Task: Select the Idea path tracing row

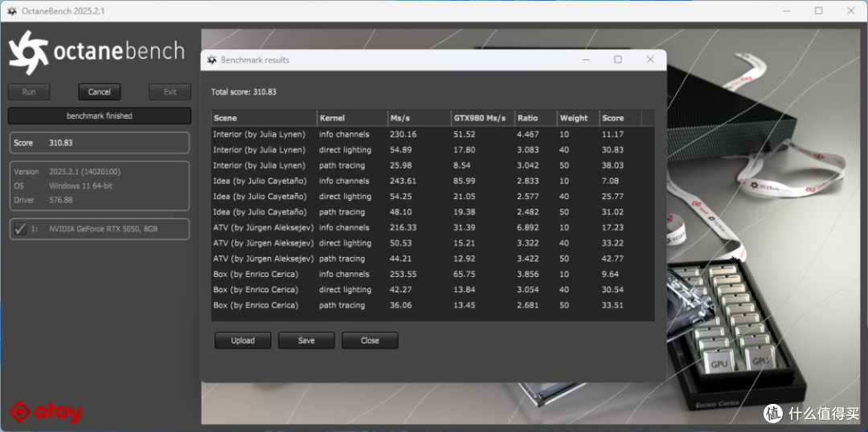Action: click(x=432, y=212)
